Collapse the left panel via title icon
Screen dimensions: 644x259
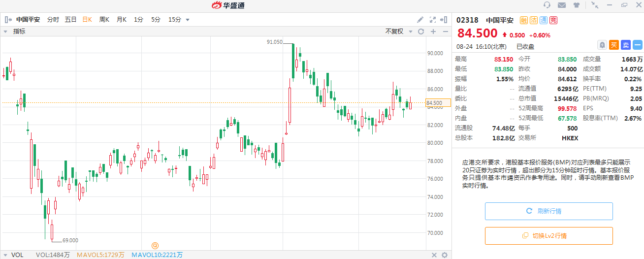pyautogui.click(x=8, y=20)
